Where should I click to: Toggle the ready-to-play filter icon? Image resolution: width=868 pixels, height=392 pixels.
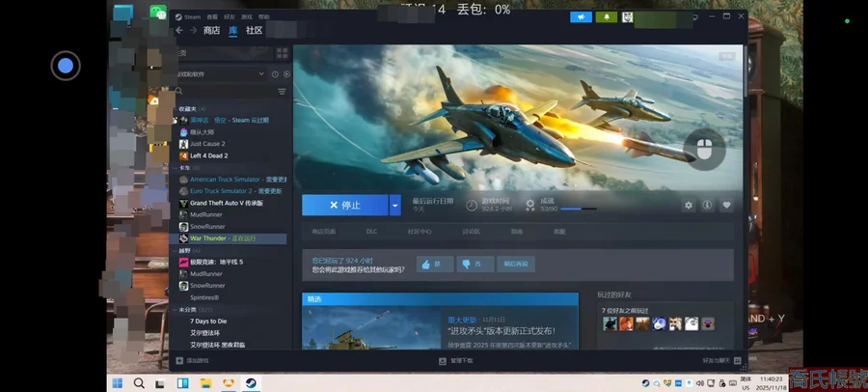click(285, 74)
